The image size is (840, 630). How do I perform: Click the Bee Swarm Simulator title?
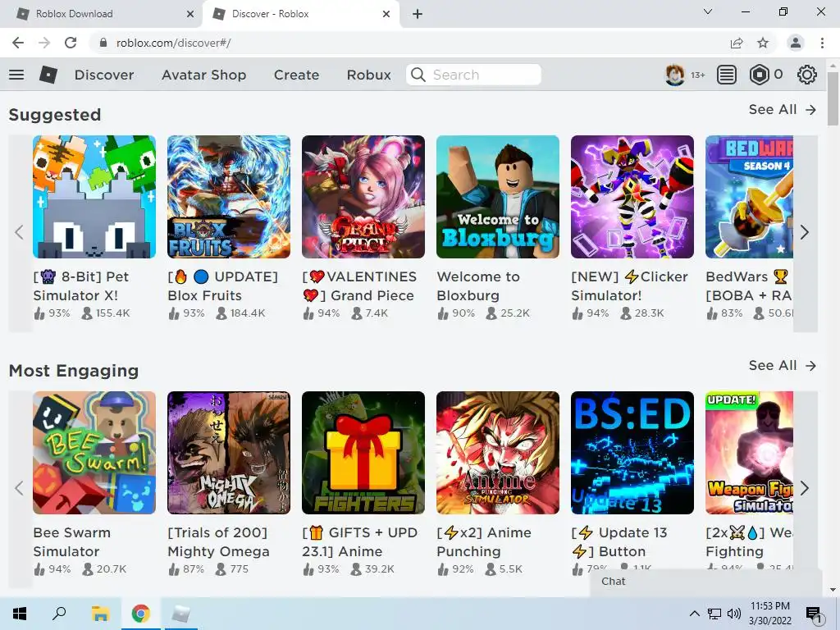coord(72,542)
